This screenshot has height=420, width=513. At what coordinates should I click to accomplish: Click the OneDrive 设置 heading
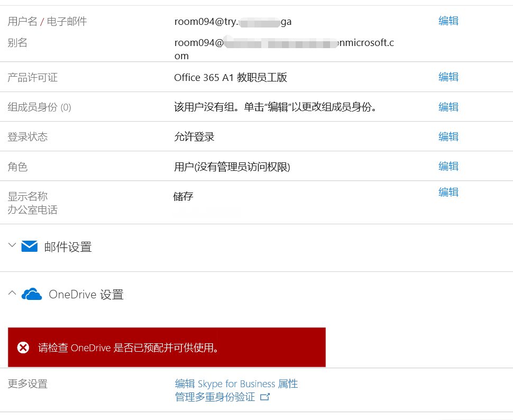coord(86,294)
